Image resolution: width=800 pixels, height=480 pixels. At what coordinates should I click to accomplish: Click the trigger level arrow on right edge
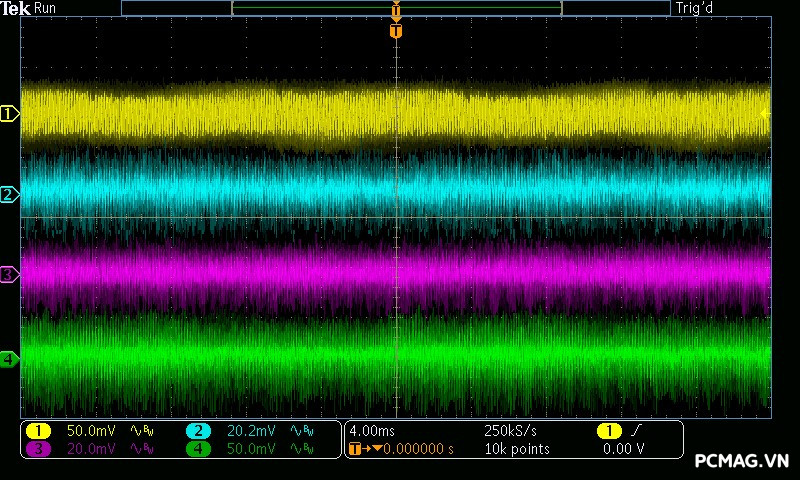point(766,114)
